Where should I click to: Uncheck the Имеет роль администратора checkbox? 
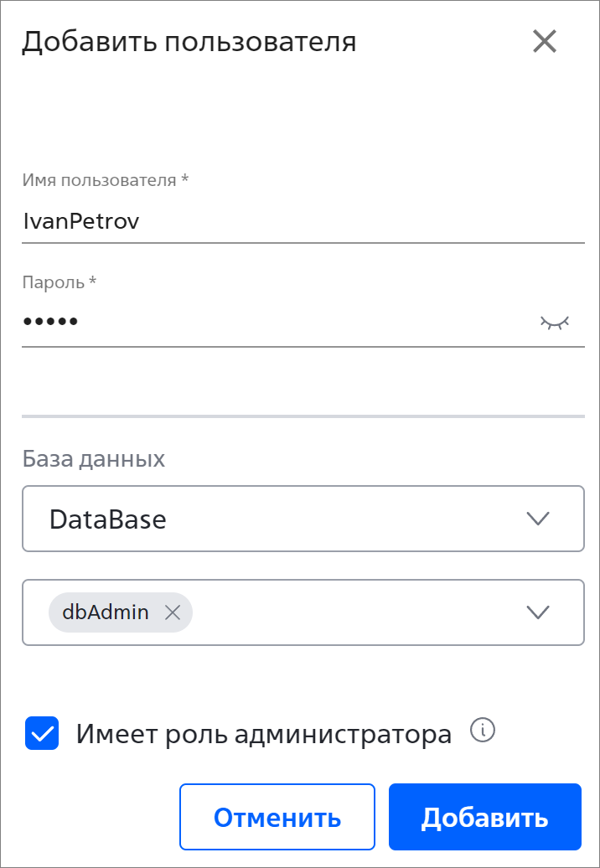42,733
